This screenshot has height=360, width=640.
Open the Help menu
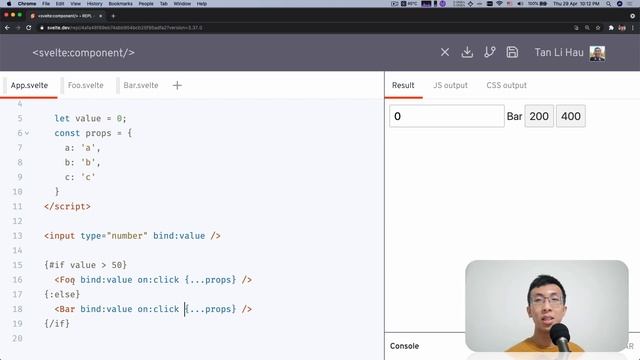point(202,4)
